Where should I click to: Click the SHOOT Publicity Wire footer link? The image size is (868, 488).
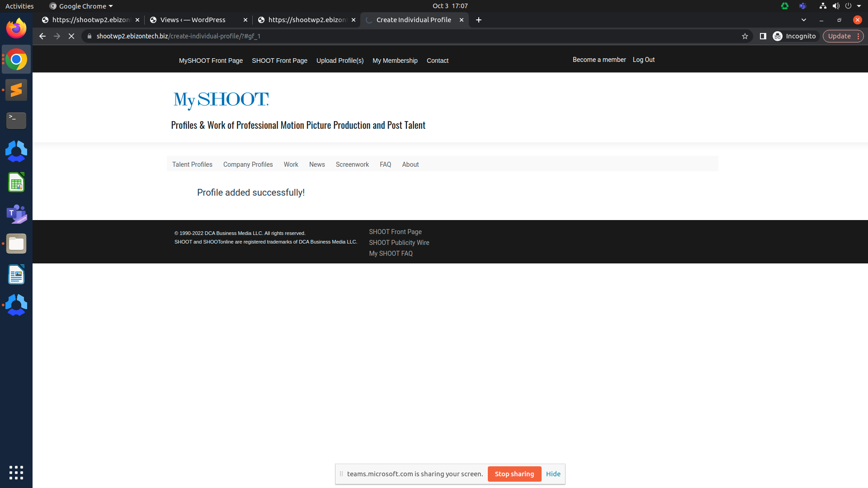click(399, 243)
